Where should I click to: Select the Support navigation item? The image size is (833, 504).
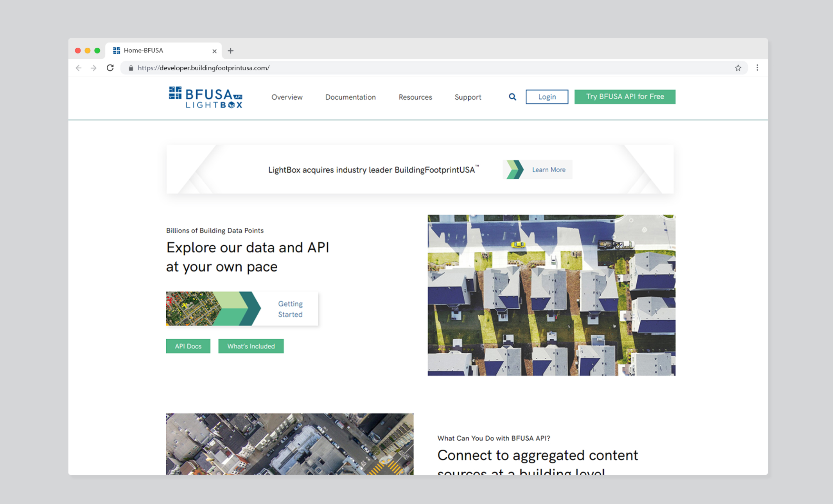tap(468, 97)
